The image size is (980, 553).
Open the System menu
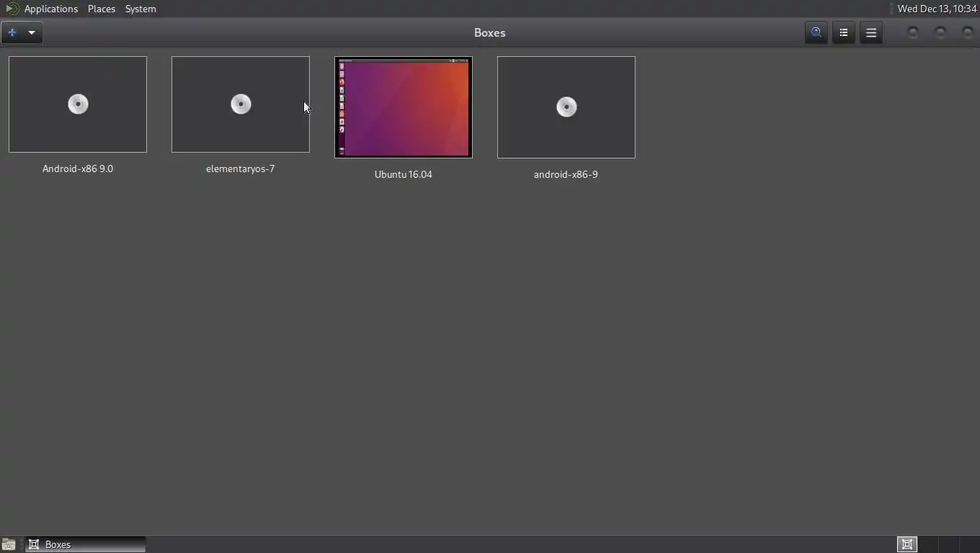point(141,9)
